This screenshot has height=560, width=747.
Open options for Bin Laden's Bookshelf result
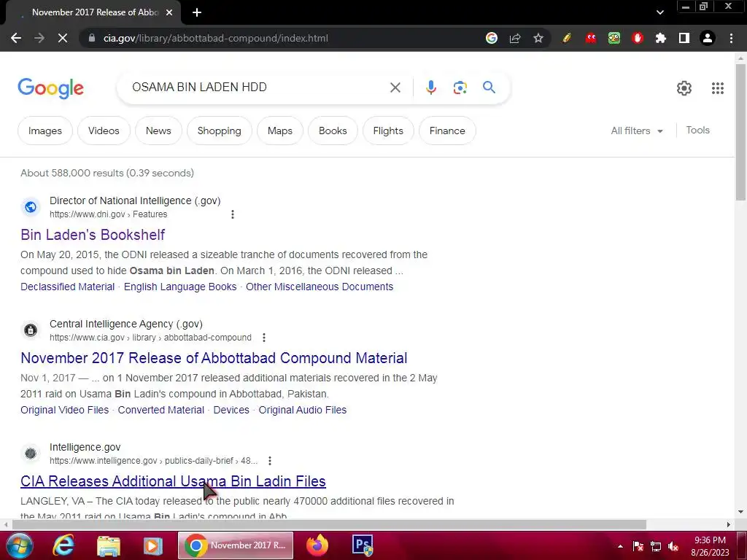click(x=233, y=214)
